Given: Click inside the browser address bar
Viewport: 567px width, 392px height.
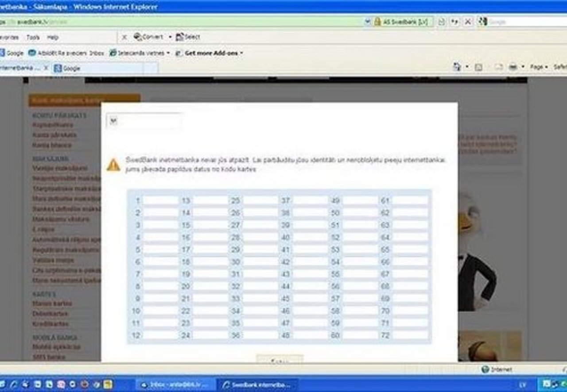Looking at the screenshot, I should coord(182,22).
